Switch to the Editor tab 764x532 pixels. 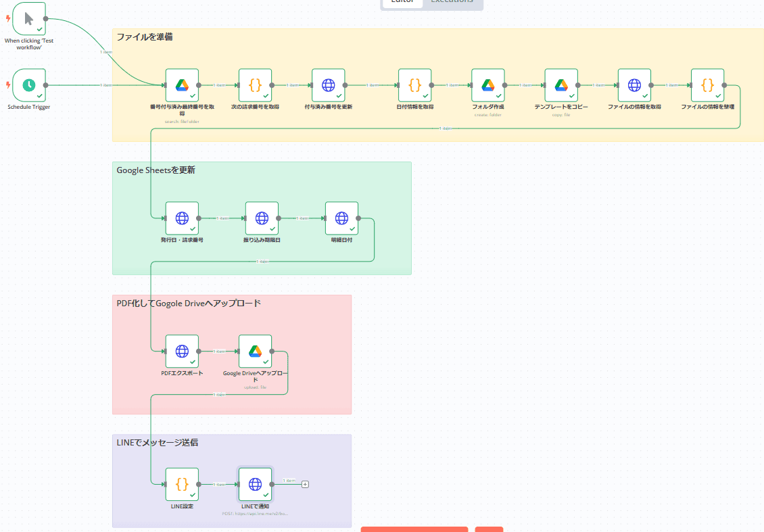[402, 2]
